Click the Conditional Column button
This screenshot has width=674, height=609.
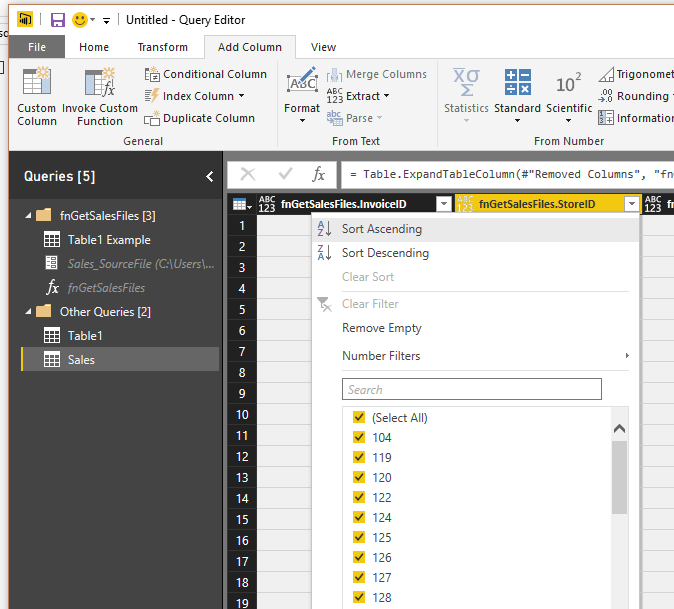pos(206,74)
